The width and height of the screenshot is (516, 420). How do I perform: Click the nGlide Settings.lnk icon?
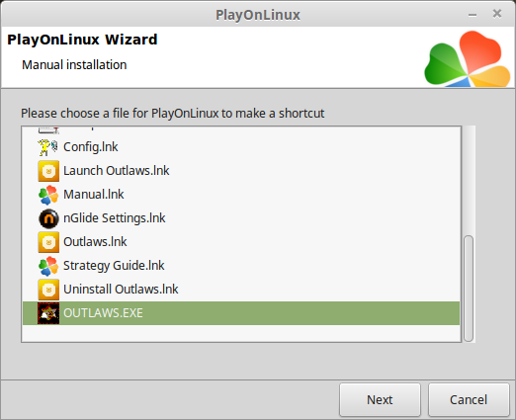coord(48,218)
